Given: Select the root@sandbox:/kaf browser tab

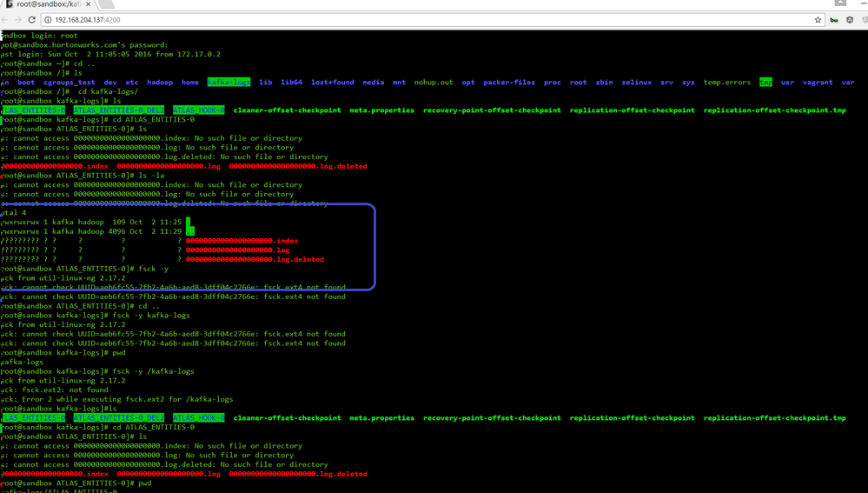Looking at the screenshot, I should tap(48, 3).
